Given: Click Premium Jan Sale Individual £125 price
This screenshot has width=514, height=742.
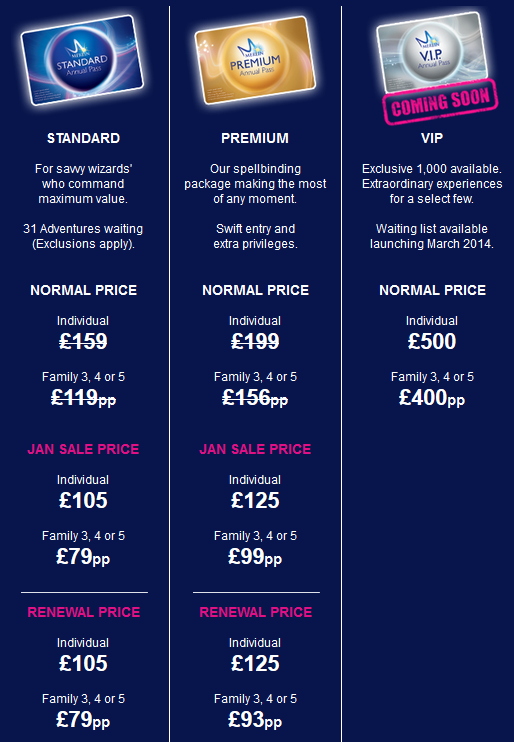Looking at the screenshot, I should (255, 500).
